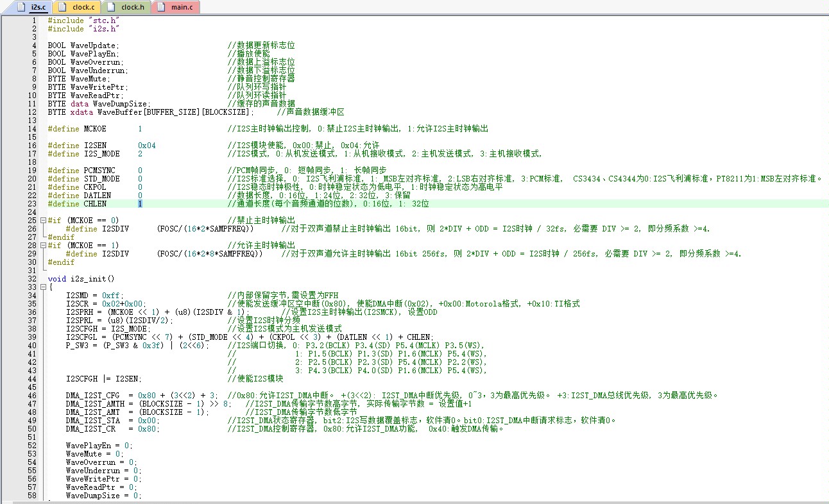829x504 pixels.
Task: Click the file icon on the main.c tab
Action: [x=161, y=8]
